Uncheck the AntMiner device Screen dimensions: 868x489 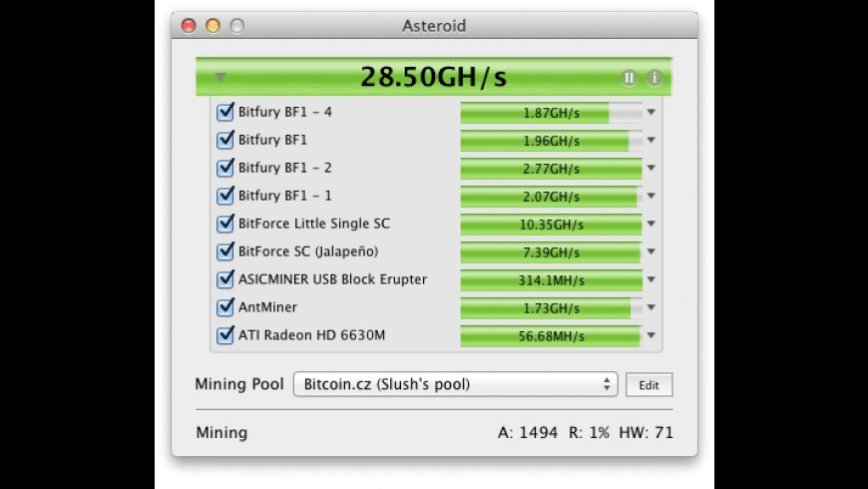pyautogui.click(x=225, y=306)
